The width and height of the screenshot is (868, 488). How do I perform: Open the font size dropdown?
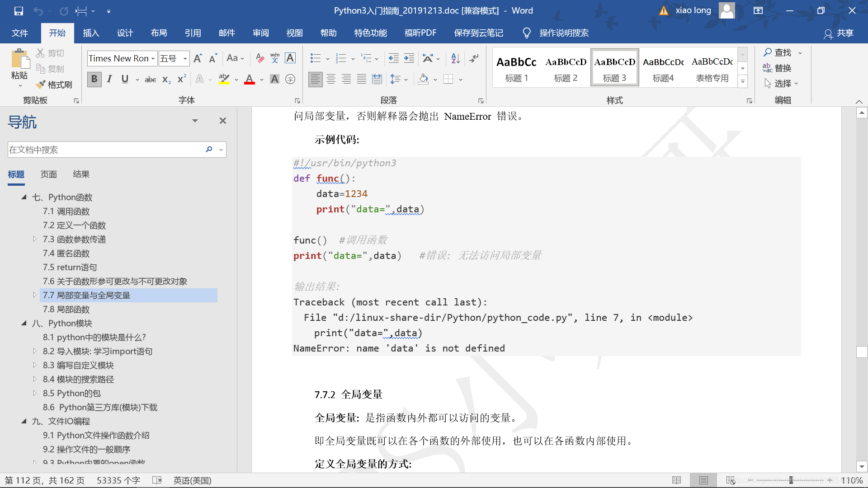click(184, 58)
